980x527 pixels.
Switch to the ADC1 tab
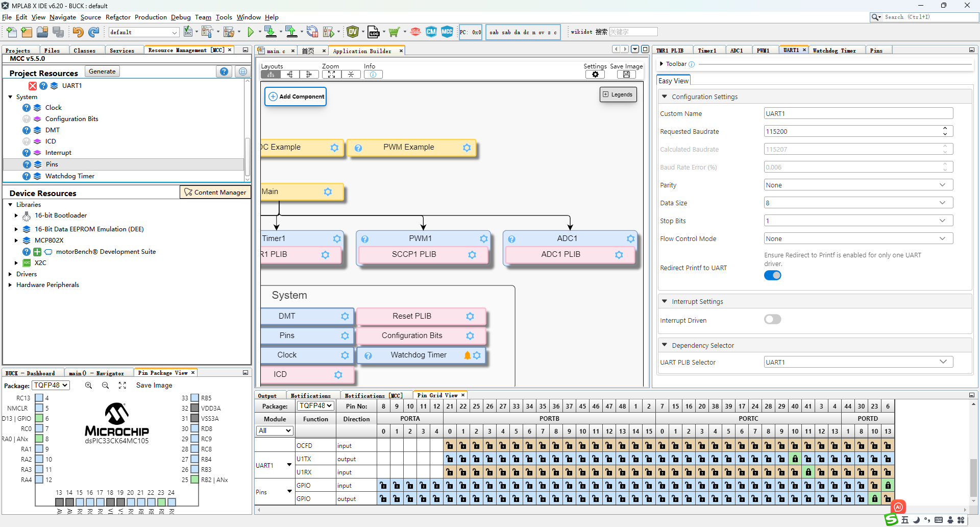tap(737, 51)
